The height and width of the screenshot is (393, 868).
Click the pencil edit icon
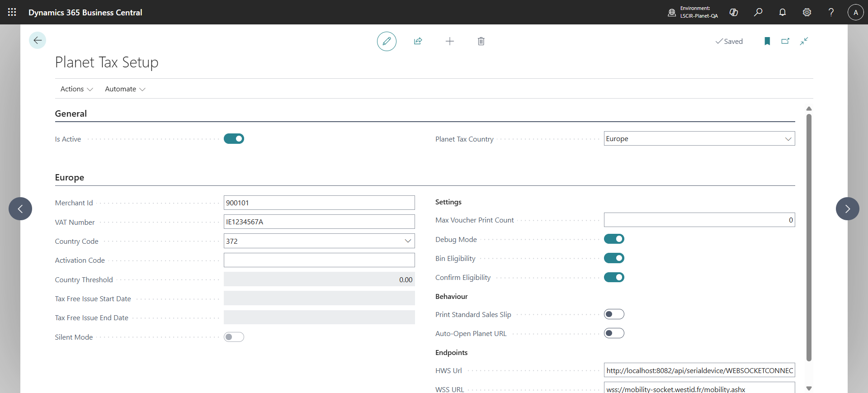[x=387, y=41]
